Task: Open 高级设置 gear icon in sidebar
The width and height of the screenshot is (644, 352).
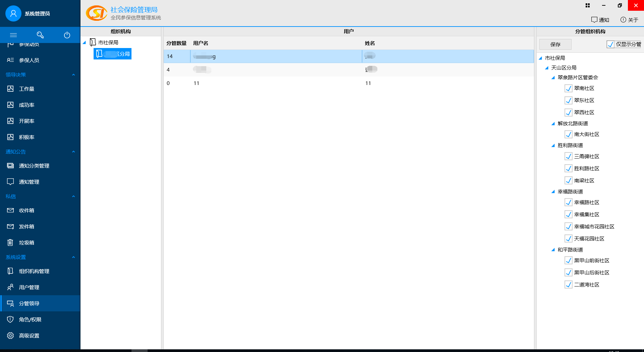Action: pyautogui.click(x=10, y=336)
